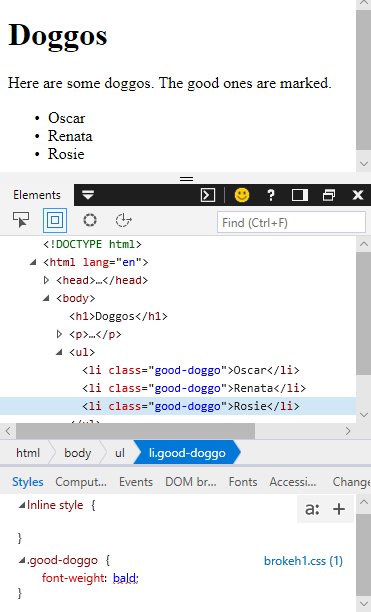This screenshot has height=612, width=371.
Task: Activate the Select element picker tool
Action: (21, 220)
